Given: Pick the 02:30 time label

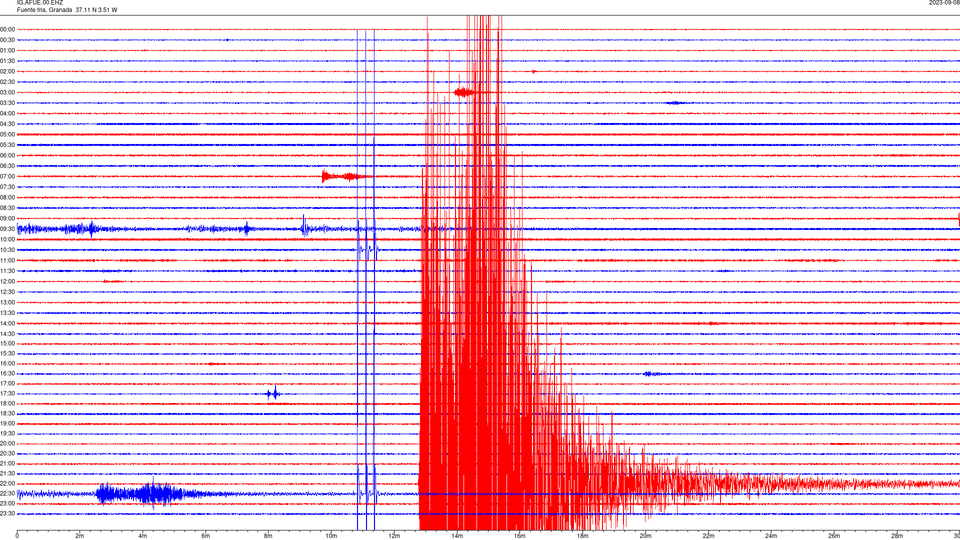Looking at the screenshot, I should pos(7,82).
